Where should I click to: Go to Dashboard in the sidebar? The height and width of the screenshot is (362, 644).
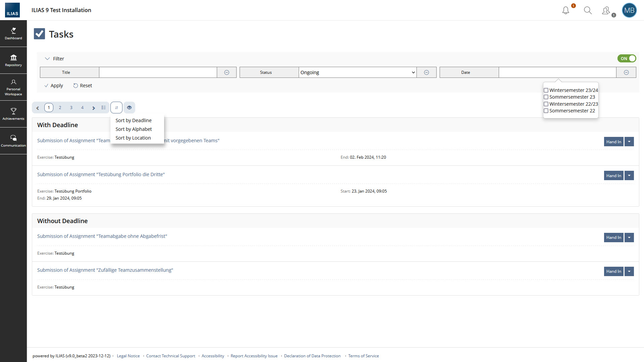click(13, 34)
